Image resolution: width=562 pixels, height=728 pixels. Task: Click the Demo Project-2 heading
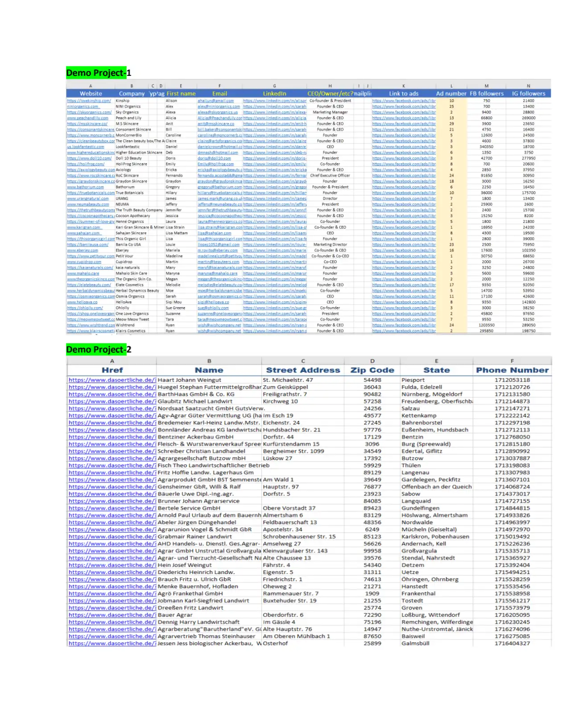click(99, 349)
